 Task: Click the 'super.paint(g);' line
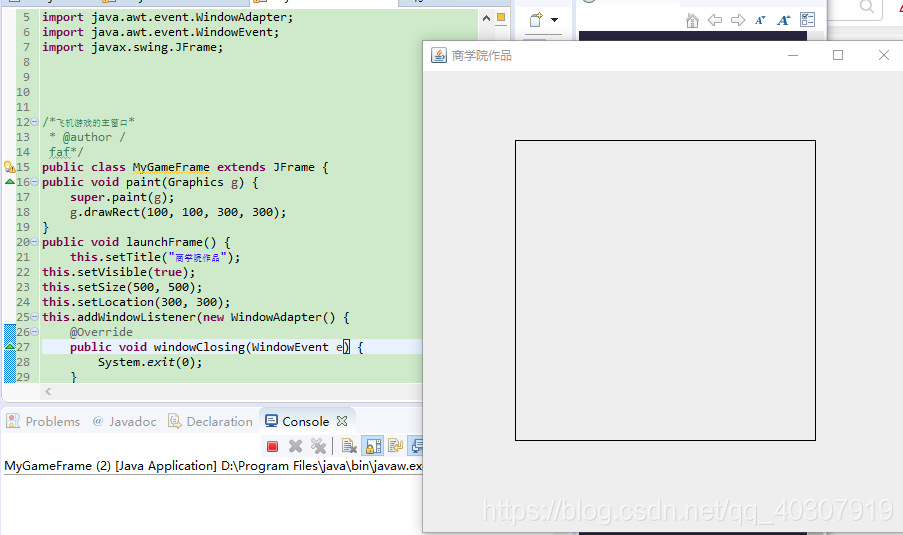pos(122,197)
